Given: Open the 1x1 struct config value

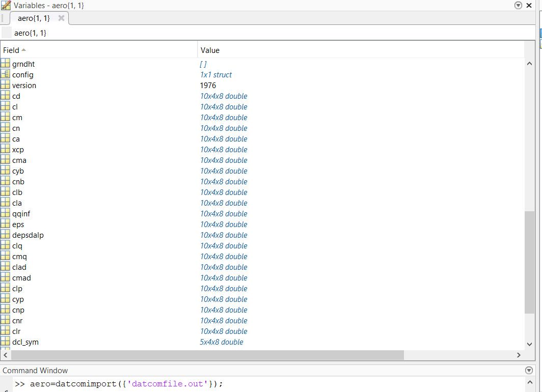Looking at the screenshot, I should (x=216, y=74).
